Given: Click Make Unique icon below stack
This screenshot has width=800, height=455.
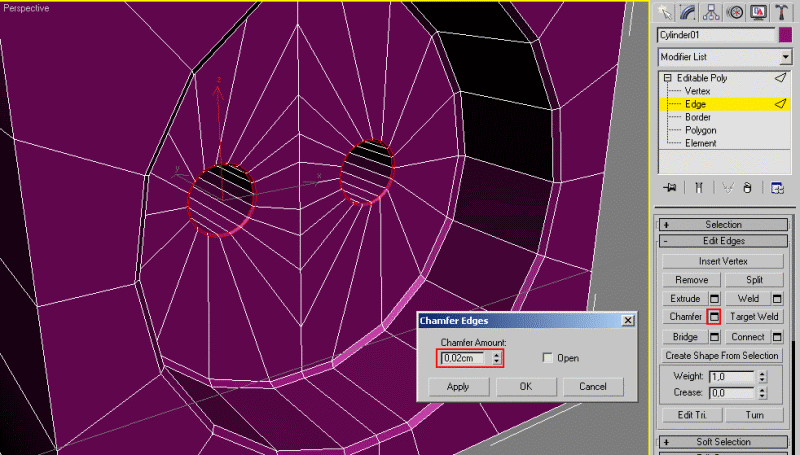Looking at the screenshot, I should pos(727,188).
